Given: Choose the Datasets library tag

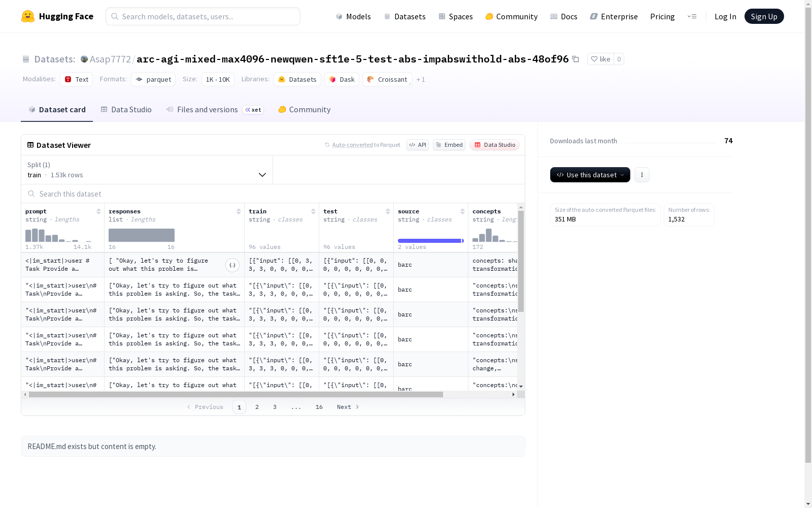Looking at the screenshot, I should 297,79.
